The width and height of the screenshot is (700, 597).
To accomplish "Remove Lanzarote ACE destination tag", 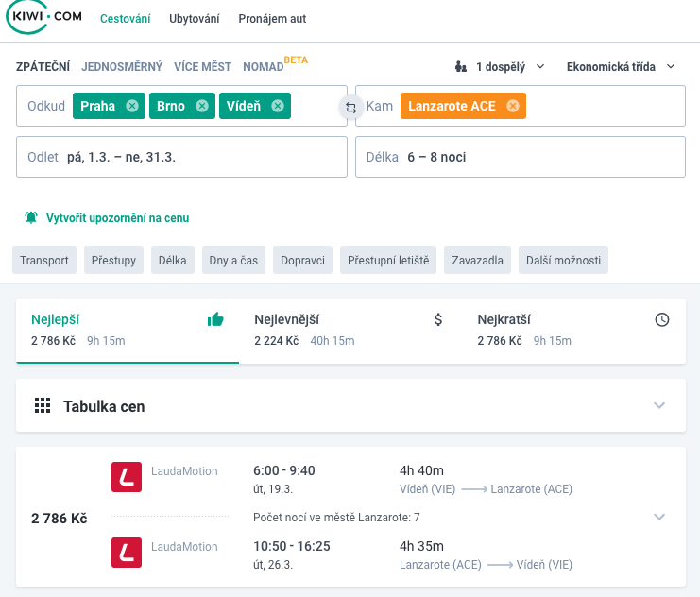I will click(513, 106).
